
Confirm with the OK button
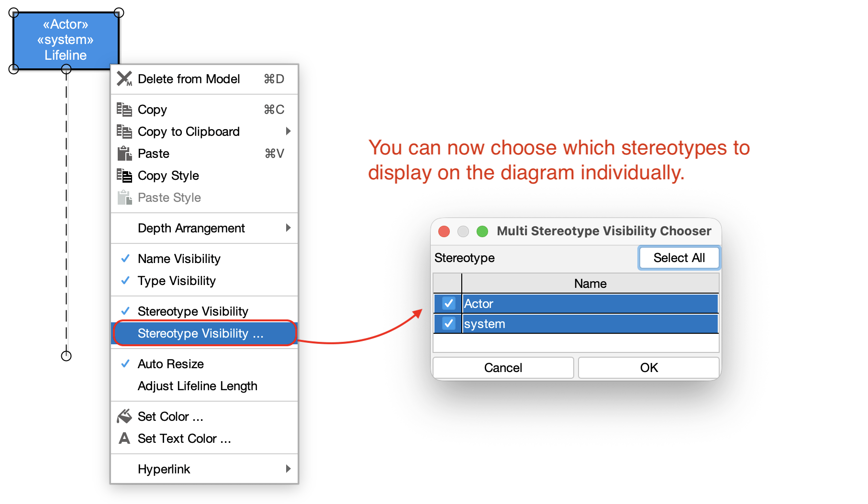coord(648,367)
